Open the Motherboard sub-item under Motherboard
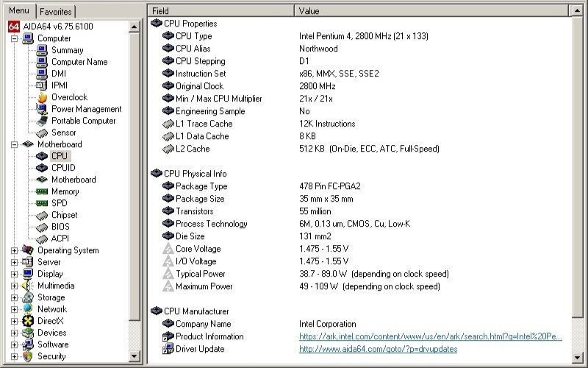 (73, 180)
